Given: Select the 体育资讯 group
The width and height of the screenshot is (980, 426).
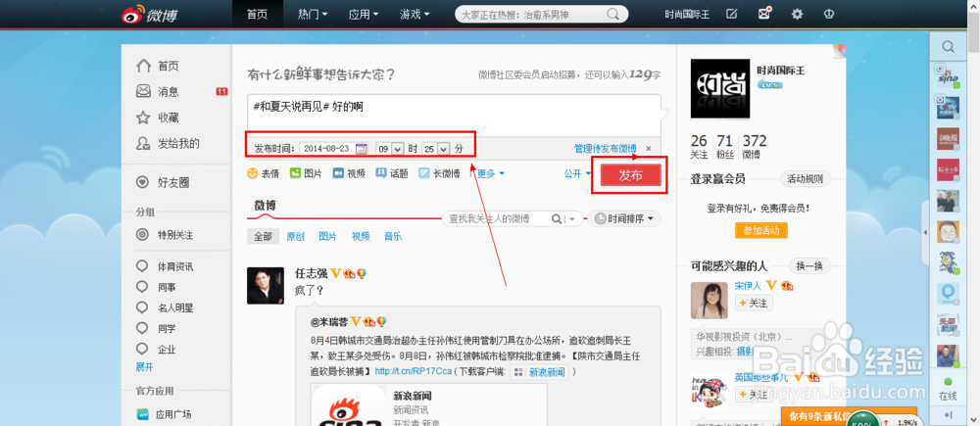Looking at the screenshot, I should (165, 266).
